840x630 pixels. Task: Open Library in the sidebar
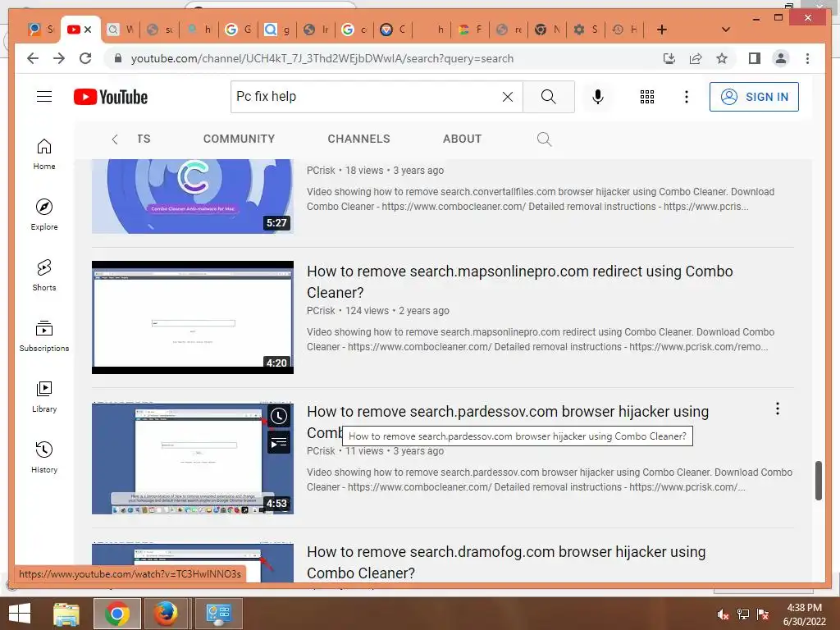pos(44,396)
